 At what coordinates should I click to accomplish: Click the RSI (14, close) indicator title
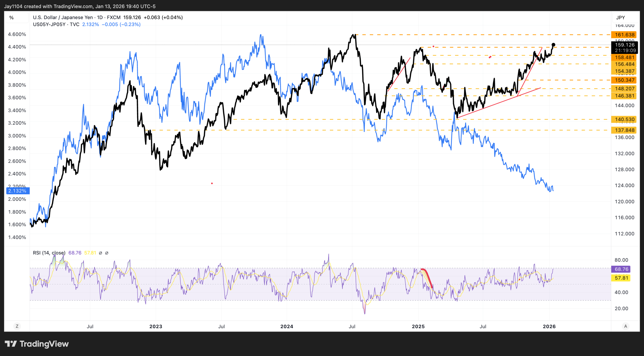click(x=49, y=253)
